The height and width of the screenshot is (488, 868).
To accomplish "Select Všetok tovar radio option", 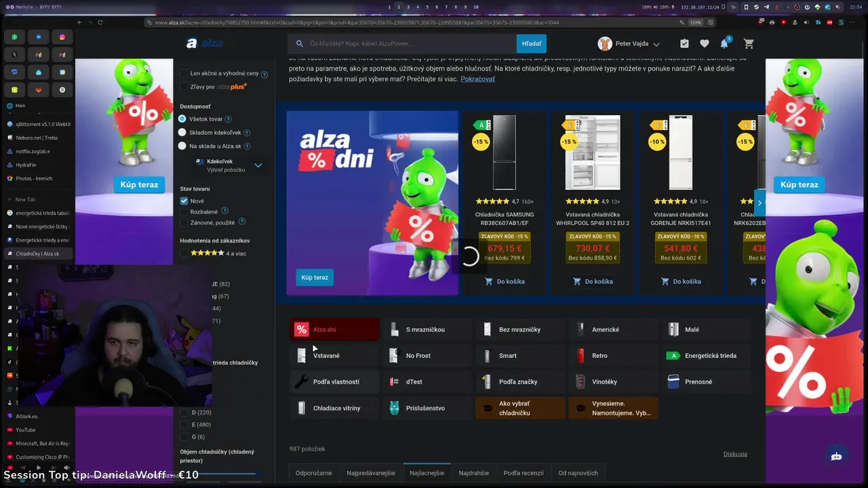I will 182,119.
